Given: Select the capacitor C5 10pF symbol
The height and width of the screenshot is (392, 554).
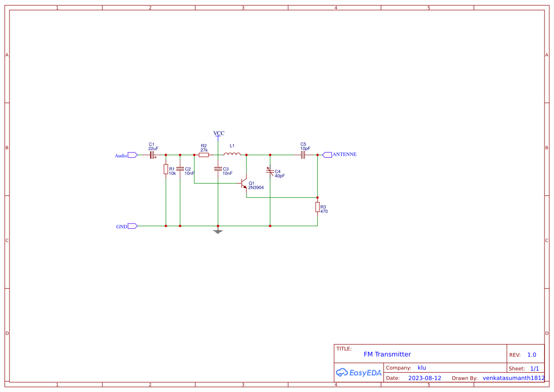Looking at the screenshot, I should 303,154.
